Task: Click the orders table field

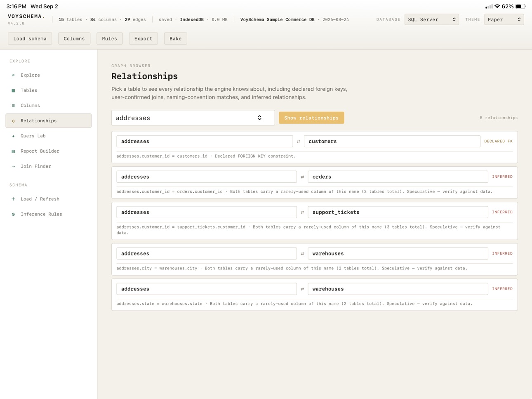Action: (x=398, y=177)
